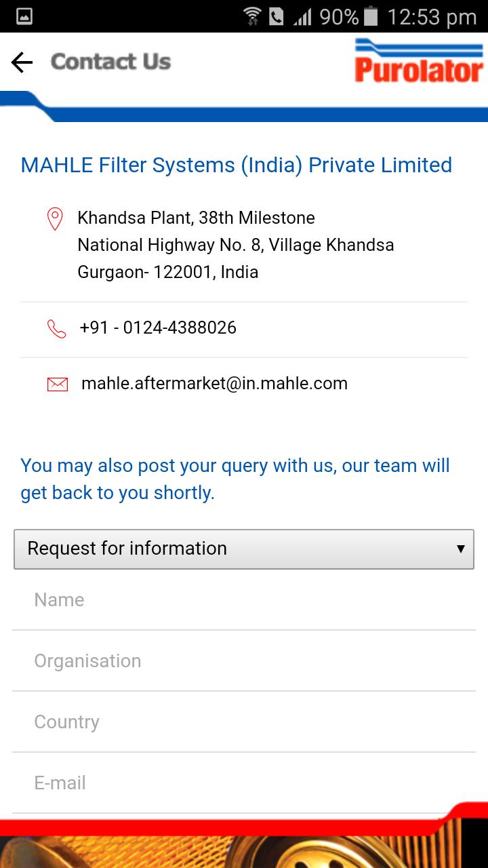
Task: Tap the red phone handset icon
Action: [56, 329]
